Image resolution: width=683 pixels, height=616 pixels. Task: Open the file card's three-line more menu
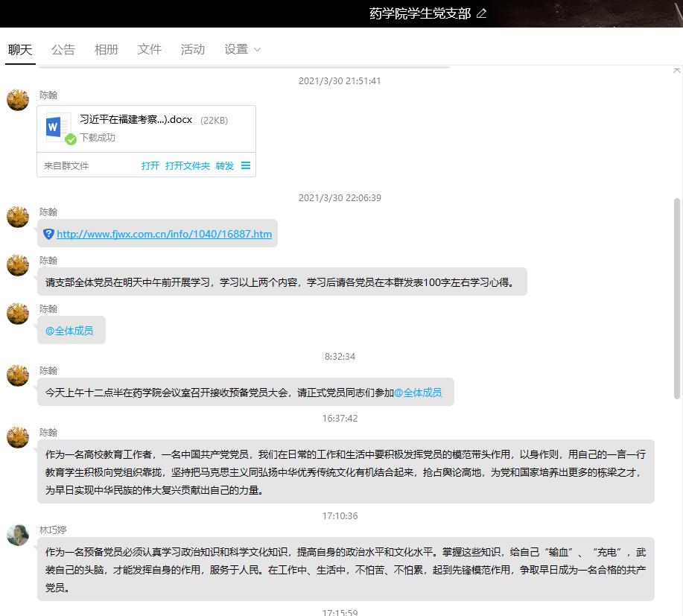(x=246, y=166)
